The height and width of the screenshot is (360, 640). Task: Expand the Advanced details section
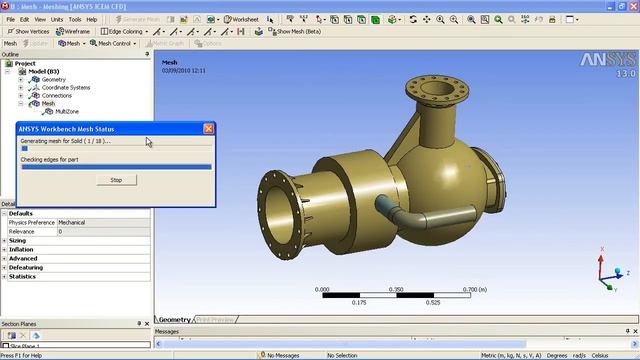coord(4,259)
